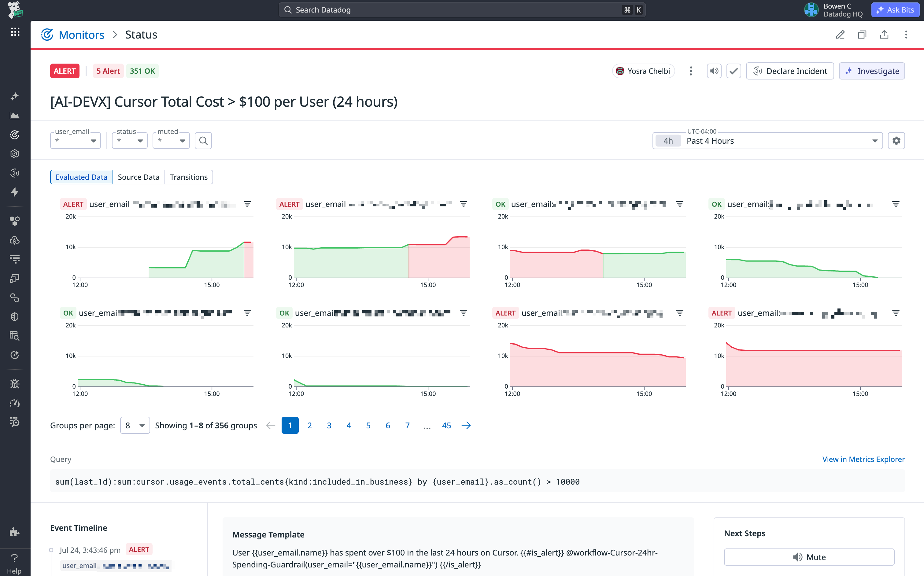
Task: Click the Mute button under Next Steps
Action: pyautogui.click(x=809, y=557)
